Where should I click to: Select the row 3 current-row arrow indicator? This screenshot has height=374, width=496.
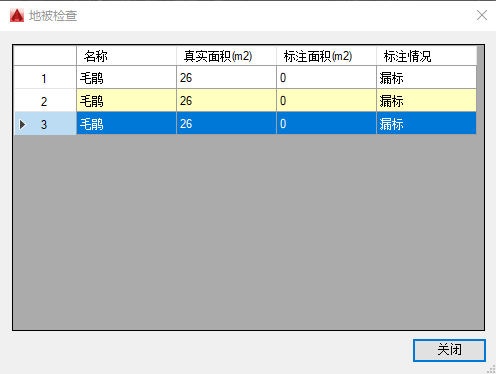coord(22,124)
